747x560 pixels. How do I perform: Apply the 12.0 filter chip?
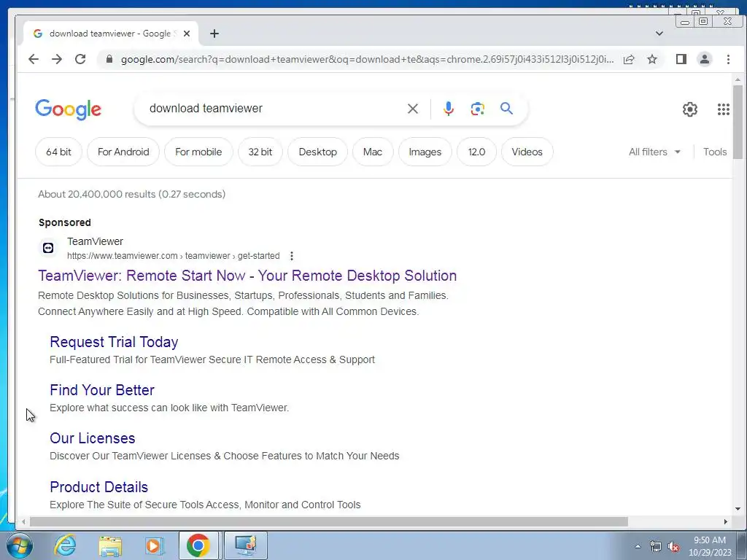[476, 152]
